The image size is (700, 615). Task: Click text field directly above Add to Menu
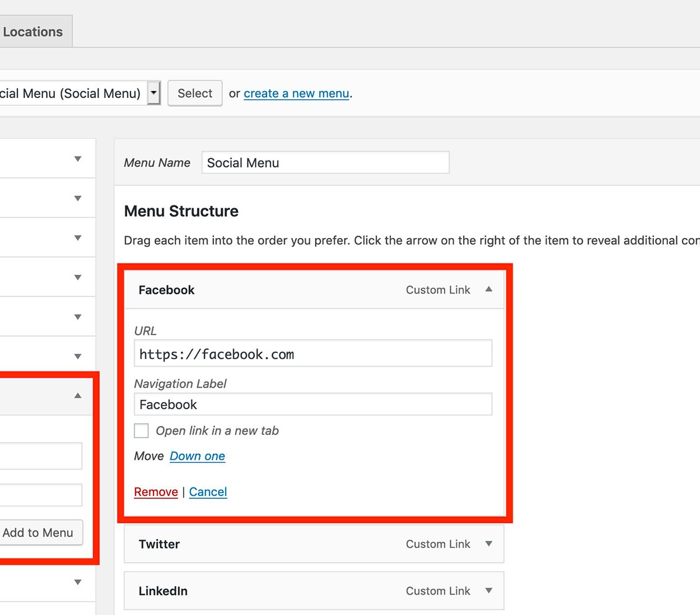point(41,495)
